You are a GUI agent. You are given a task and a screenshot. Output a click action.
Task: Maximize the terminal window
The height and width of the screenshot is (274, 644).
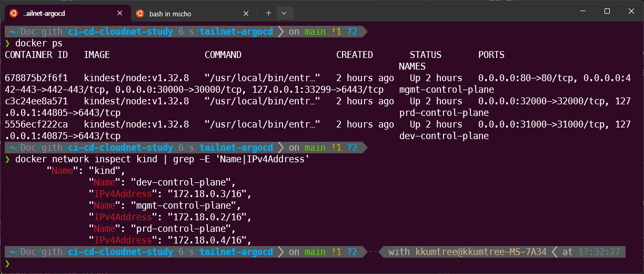click(x=607, y=11)
